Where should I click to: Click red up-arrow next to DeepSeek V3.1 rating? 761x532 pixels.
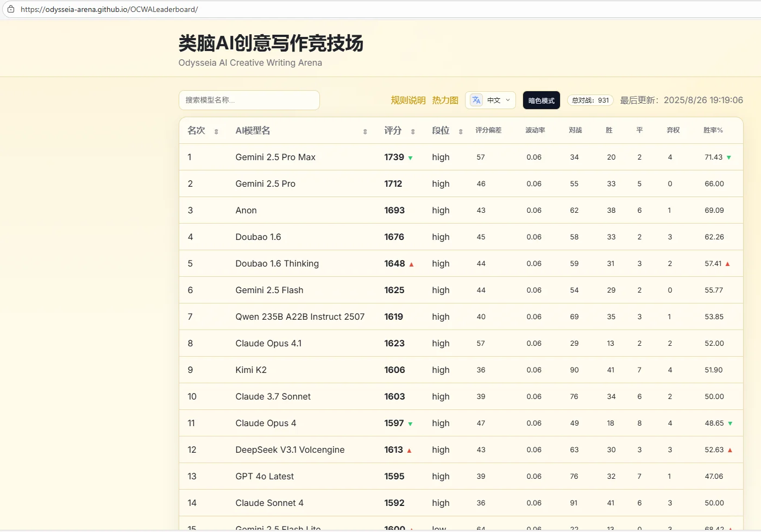[x=409, y=449]
